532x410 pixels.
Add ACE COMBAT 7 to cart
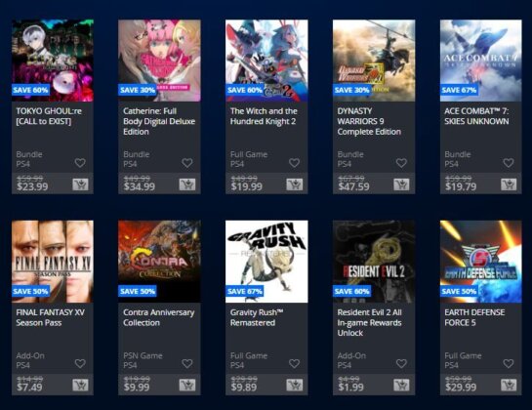coord(509,184)
